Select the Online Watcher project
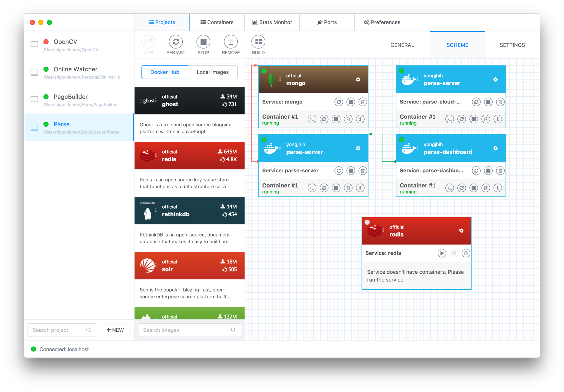The height and width of the screenshot is (392, 564). (79, 72)
